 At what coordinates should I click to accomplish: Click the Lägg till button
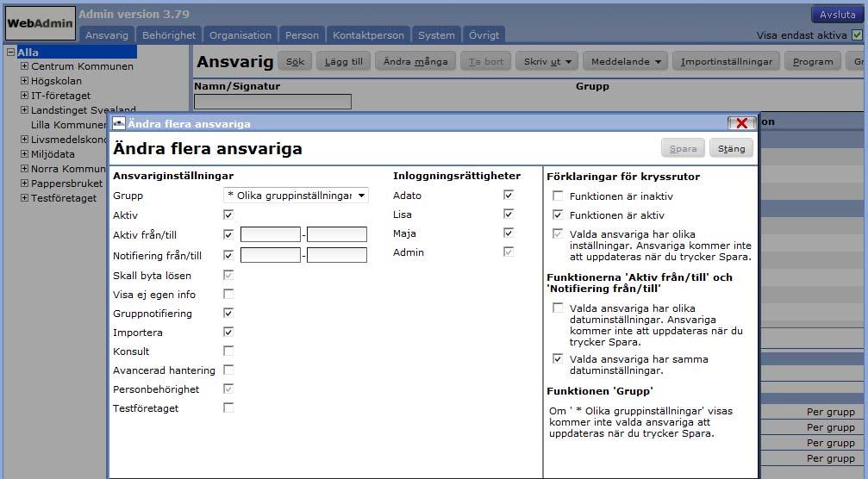click(x=344, y=61)
